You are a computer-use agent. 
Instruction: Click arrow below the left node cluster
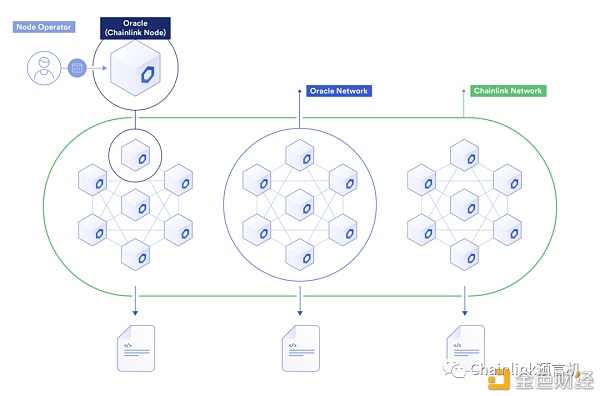(x=135, y=301)
